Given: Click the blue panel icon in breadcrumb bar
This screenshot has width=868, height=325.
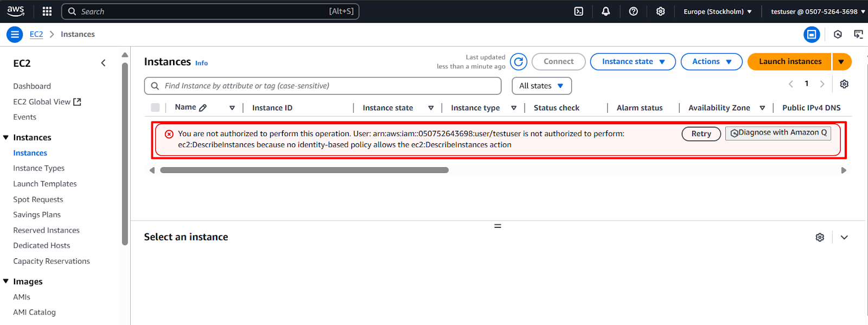Looking at the screenshot, I should tap(812, 34).
